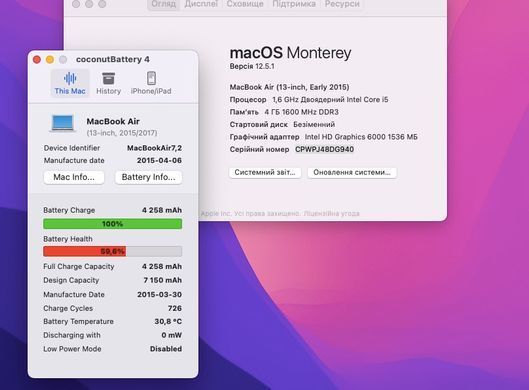Click the Системний звіт... button

pyautogui.click(x=265, y=172)
